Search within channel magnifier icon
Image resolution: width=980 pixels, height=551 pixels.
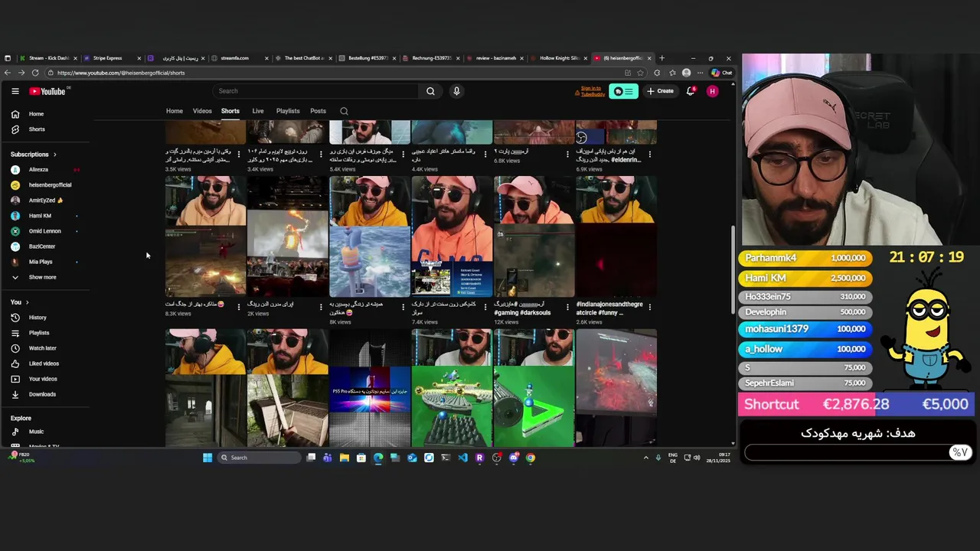tap(344, 111)
